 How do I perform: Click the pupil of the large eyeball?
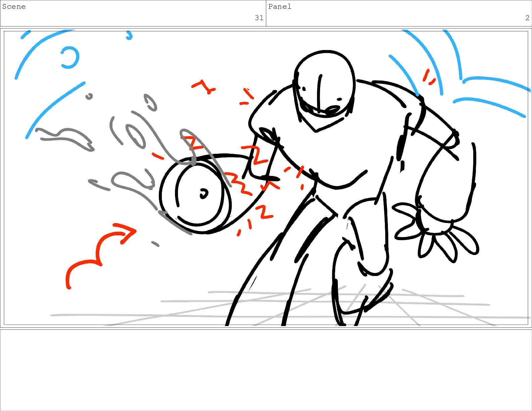click(x=204, y=194)
